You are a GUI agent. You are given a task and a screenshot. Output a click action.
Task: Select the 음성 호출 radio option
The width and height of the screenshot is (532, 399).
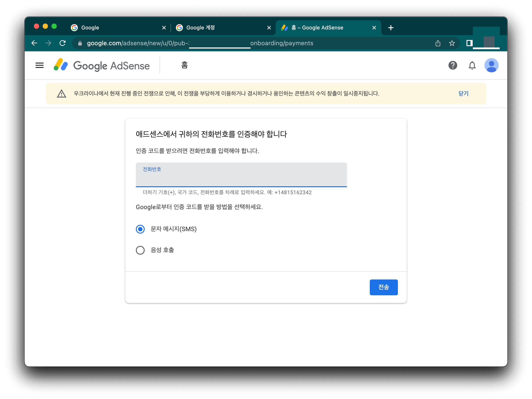pos(140,250)
